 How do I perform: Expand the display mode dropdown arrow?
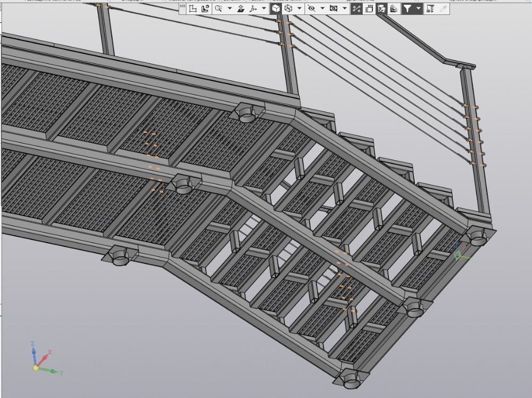pos(299,9)
